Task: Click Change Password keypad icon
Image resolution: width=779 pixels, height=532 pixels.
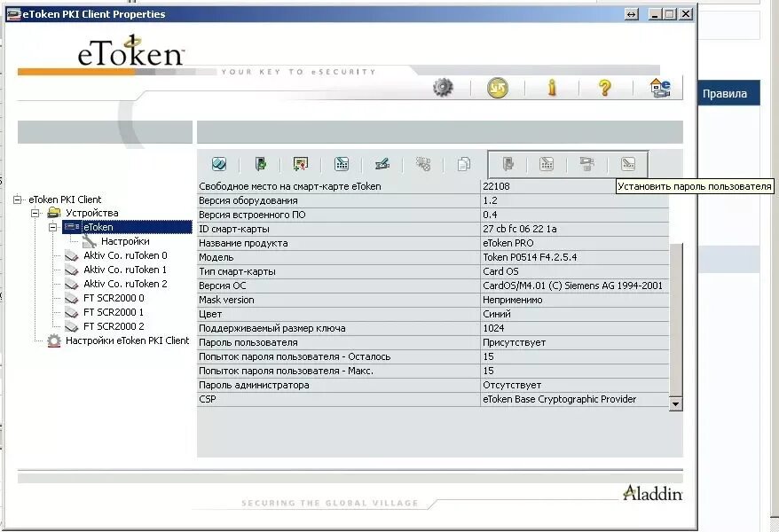Action: (342, 164)
